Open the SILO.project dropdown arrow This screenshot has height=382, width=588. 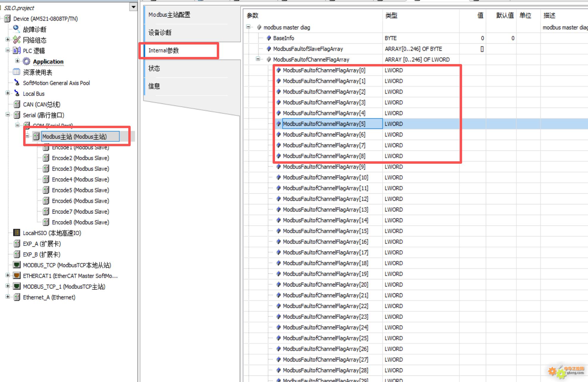coord(133,7)
